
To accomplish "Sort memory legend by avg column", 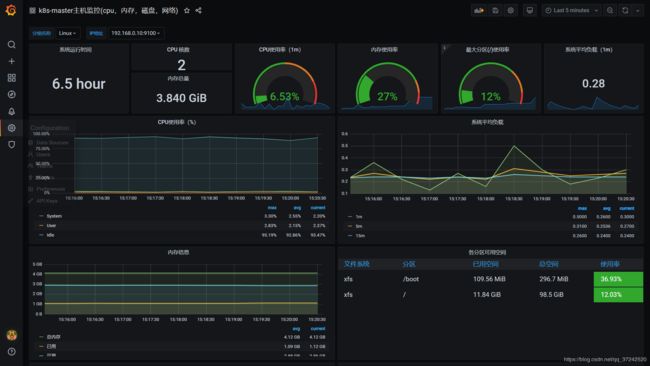I will point(296,329).
